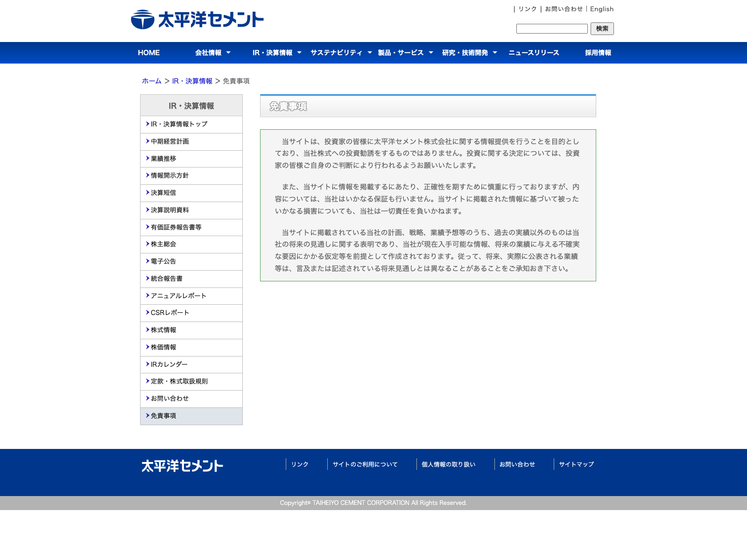The image size is (747, 560).
Task: Click the arrow icon beside 電子公告
Action: click(148, 261)
